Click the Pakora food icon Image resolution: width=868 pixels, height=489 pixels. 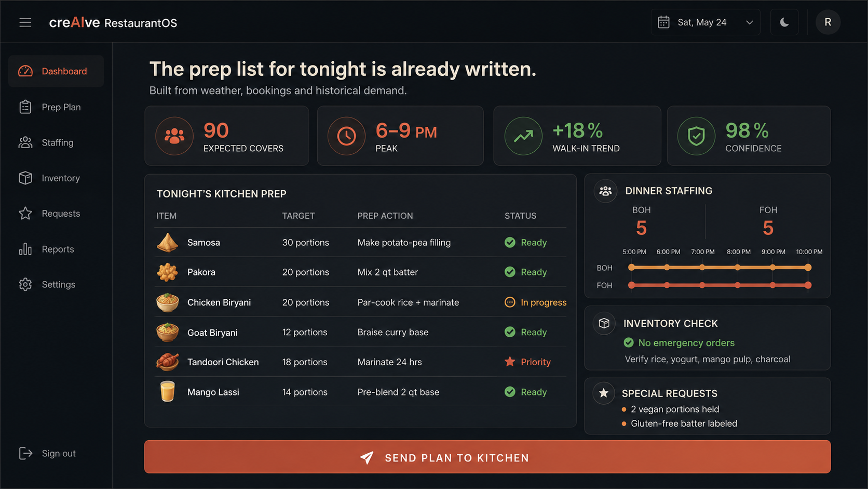pyautogui.click(x=167, y=272)
